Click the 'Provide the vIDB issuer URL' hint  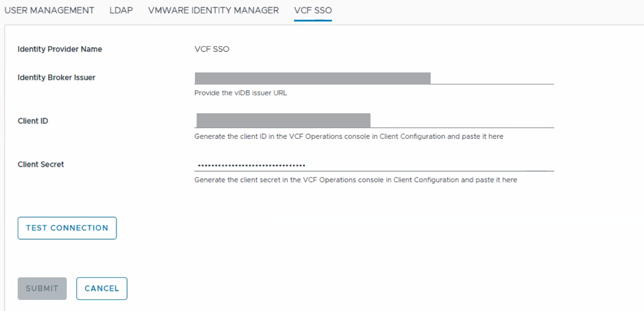(240, 93)
